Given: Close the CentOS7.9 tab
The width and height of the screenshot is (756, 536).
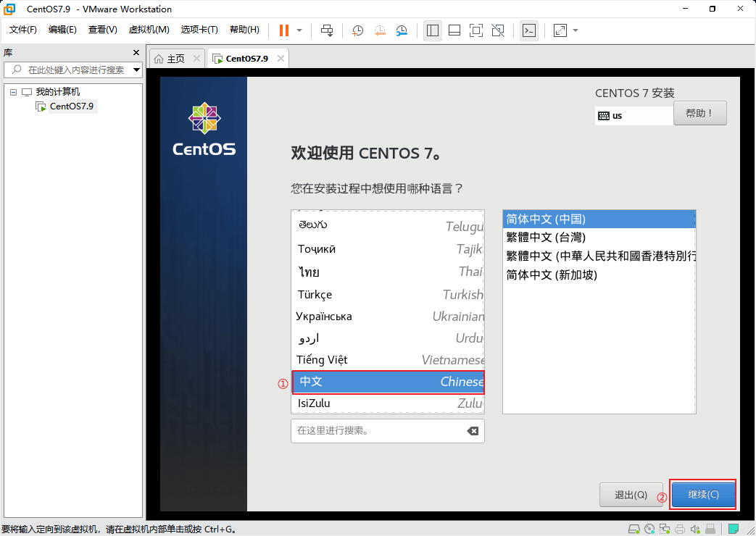Looking at the screenshot, I should (281, 59).
